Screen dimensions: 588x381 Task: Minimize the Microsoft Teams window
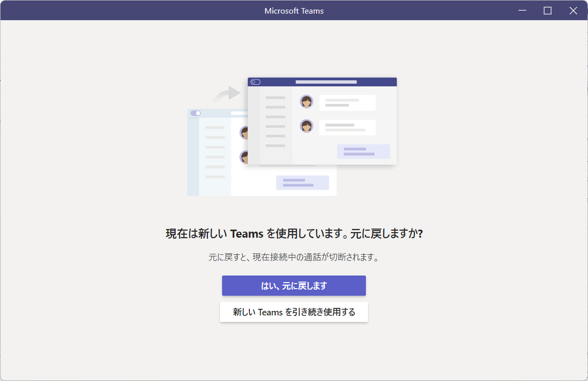522,11
